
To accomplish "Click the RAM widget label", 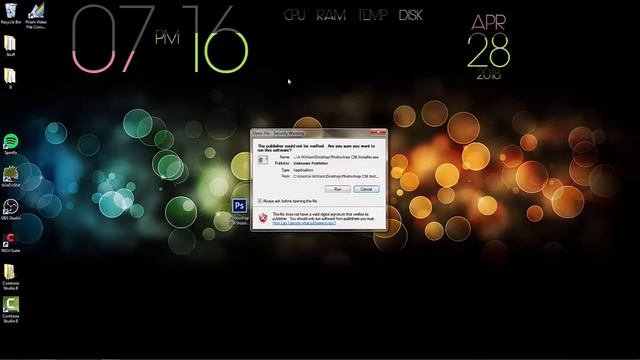I will [x=331, y=16].
